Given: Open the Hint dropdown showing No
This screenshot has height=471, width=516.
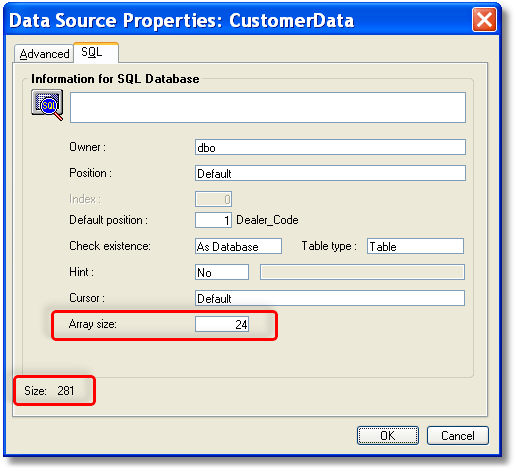Looking at the screenshot, I should coord(222,272).
